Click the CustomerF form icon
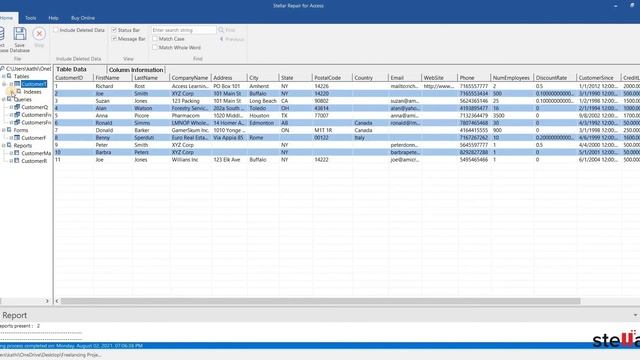 pyautogui.click(x=17, y=138)
